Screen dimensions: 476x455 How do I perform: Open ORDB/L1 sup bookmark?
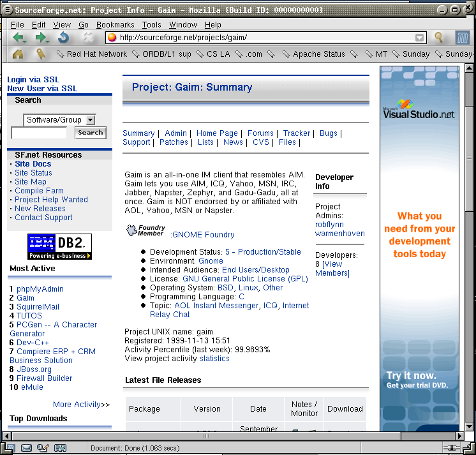(x=162, y=54)
